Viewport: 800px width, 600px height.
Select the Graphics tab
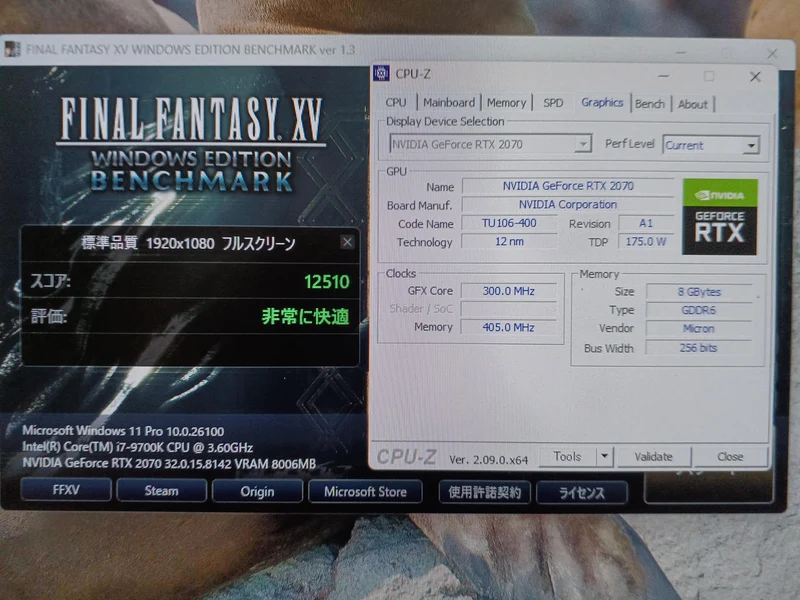click(602, 103)
